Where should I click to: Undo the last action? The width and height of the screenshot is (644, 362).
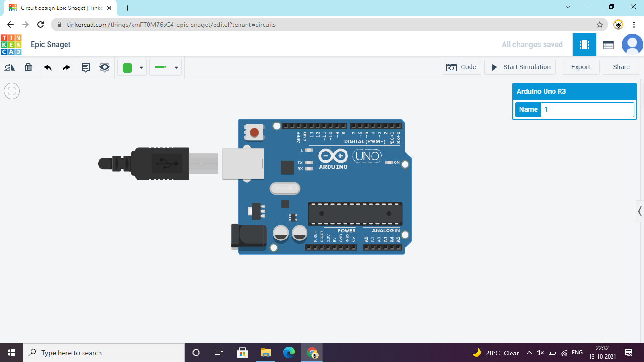(48, 67)
